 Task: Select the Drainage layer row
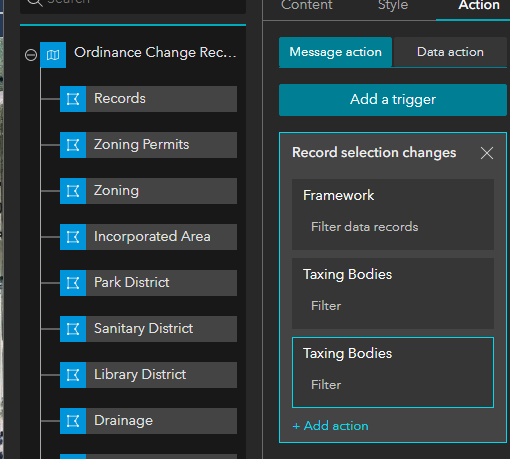point(148,421)
